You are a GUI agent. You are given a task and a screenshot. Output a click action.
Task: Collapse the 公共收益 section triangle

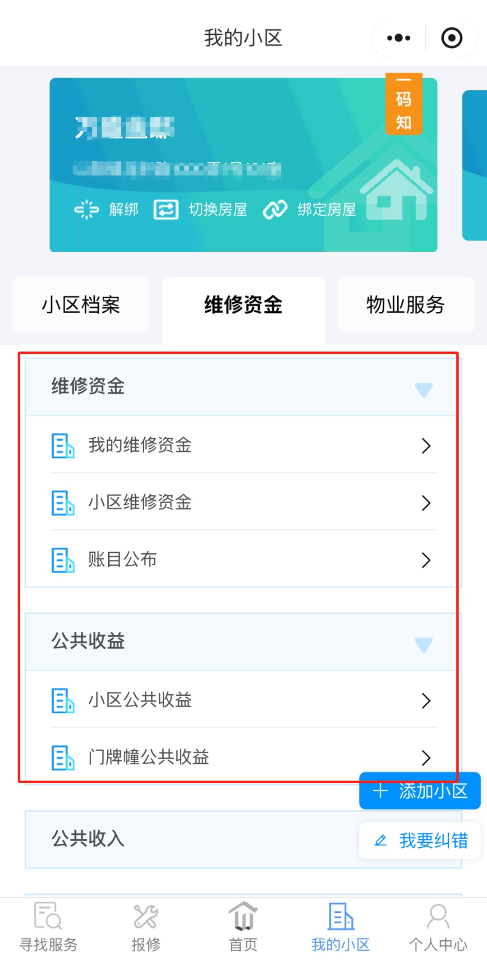423,645
